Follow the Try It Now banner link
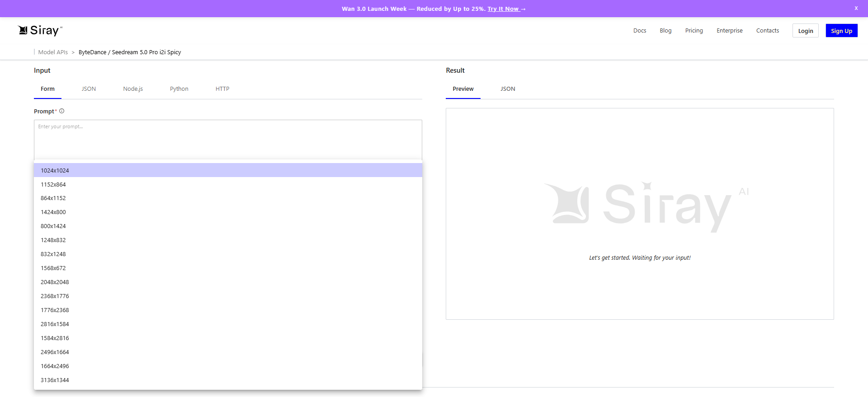Image resolution: width=868 pixels, height=397 pixels. [506, 9]
